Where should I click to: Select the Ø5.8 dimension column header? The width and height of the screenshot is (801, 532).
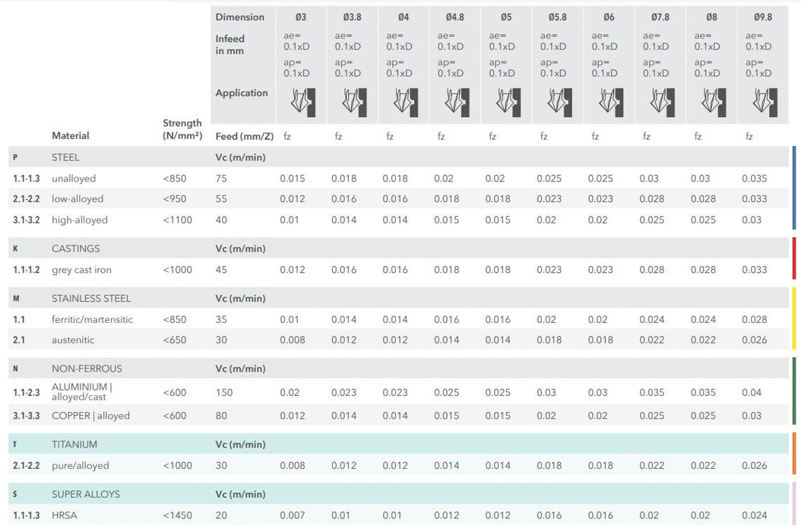tap(557, 17)
